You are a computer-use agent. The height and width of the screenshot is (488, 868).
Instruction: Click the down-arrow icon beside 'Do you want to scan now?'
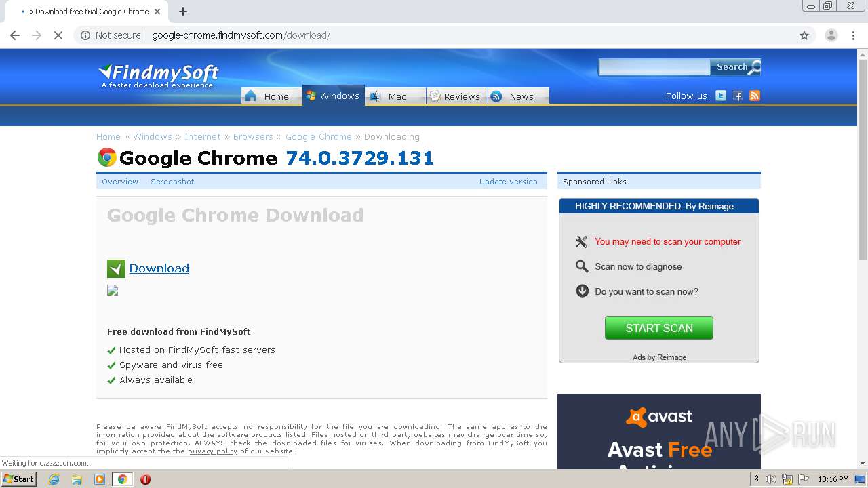click(582, 291)
